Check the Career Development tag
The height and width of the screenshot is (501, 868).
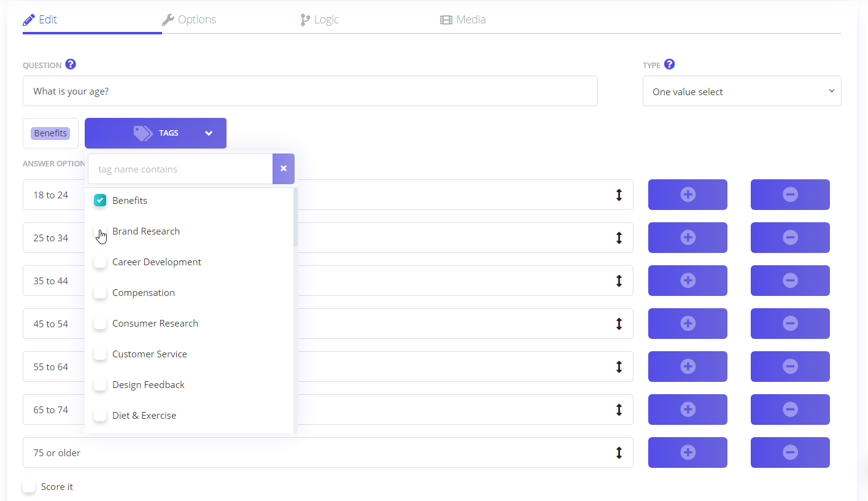pyautogui.click(x=100, y=262)
